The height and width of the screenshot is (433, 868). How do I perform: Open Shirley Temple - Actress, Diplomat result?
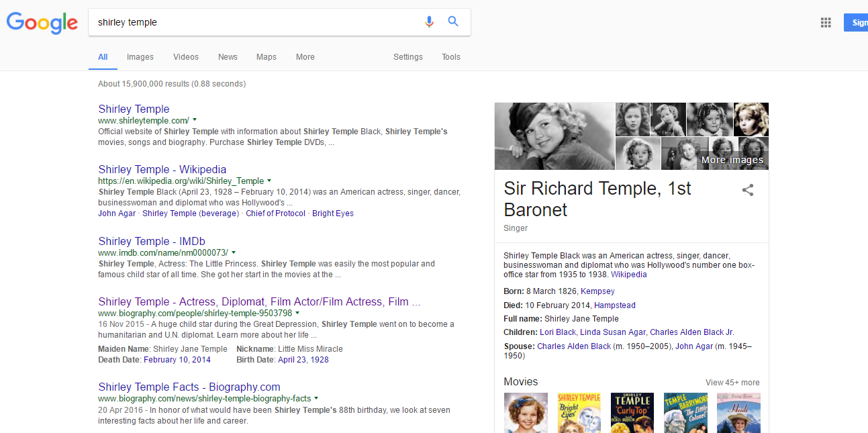click(259, 301)
